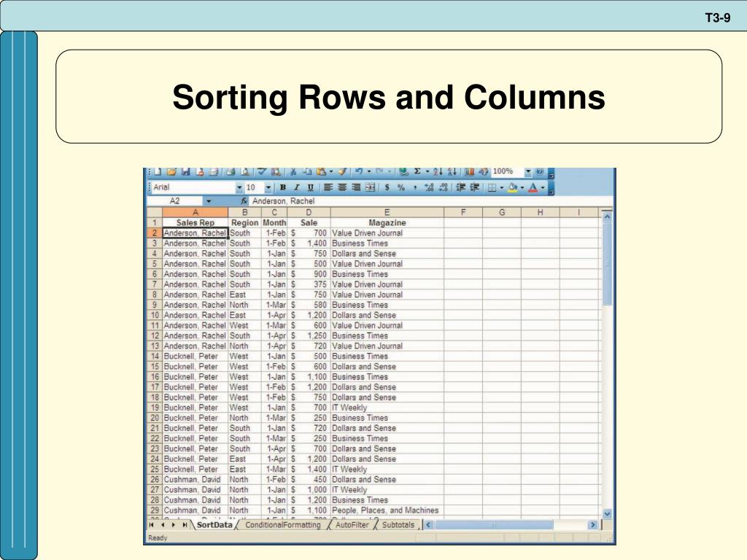Viewport: 747px width, 560px height.
Task: Switch to the SortData sheet tab
Action: [214, 525]
